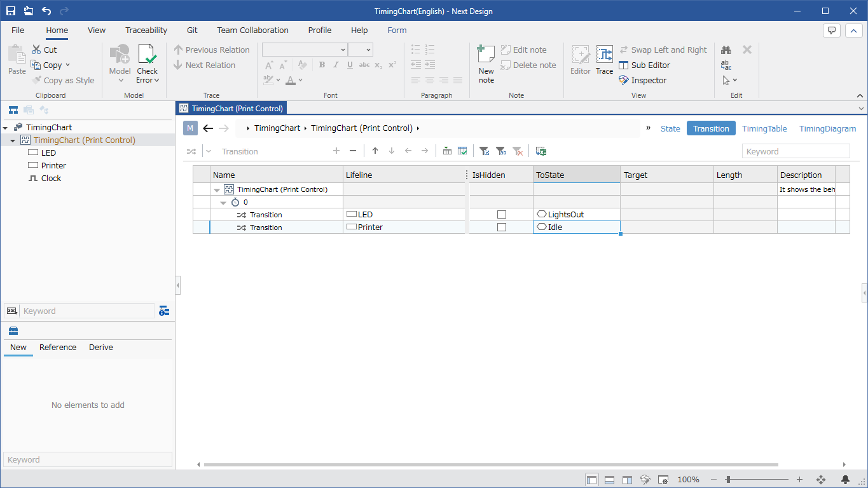Switch to the State view

[x=670, y=128]
